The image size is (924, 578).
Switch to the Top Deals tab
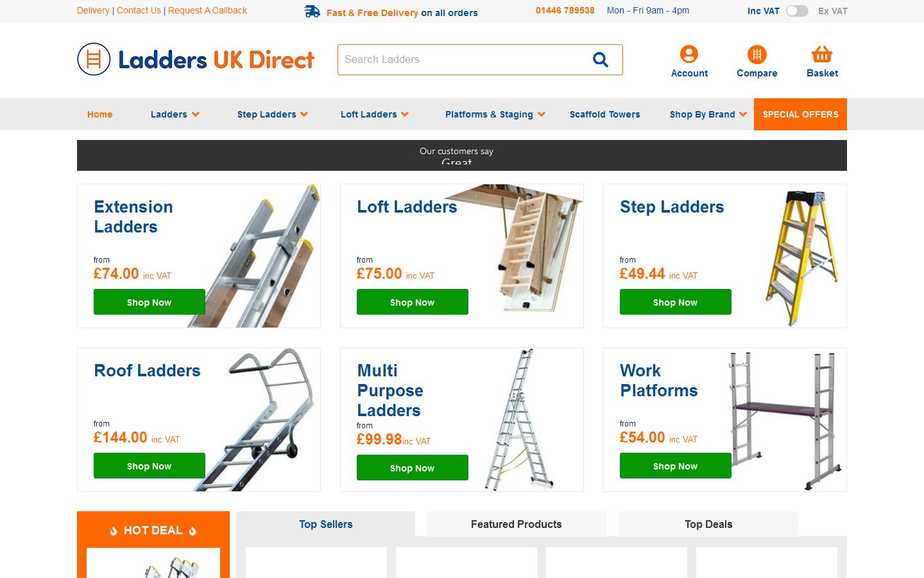pyautogui.click(x=708, y=524)
